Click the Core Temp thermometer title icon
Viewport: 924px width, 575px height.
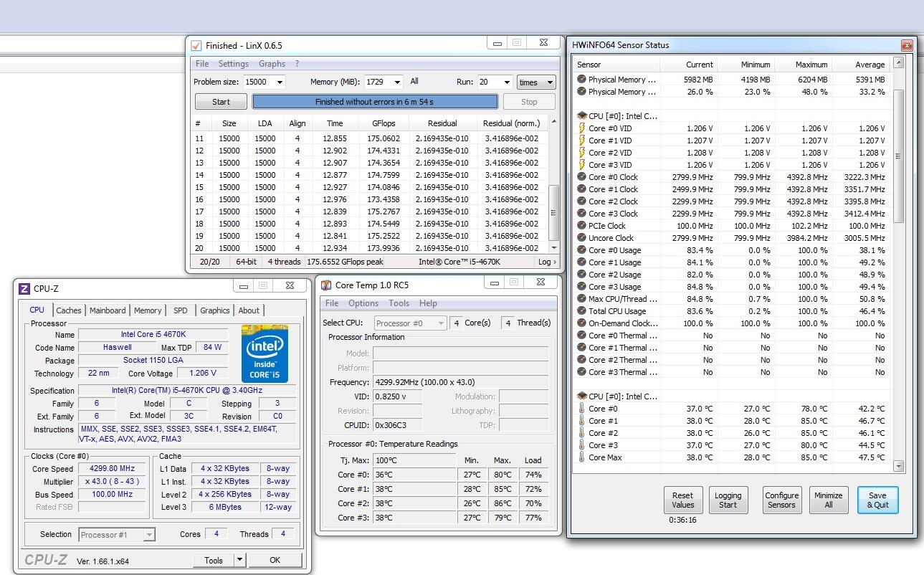(x=327, y=285)
